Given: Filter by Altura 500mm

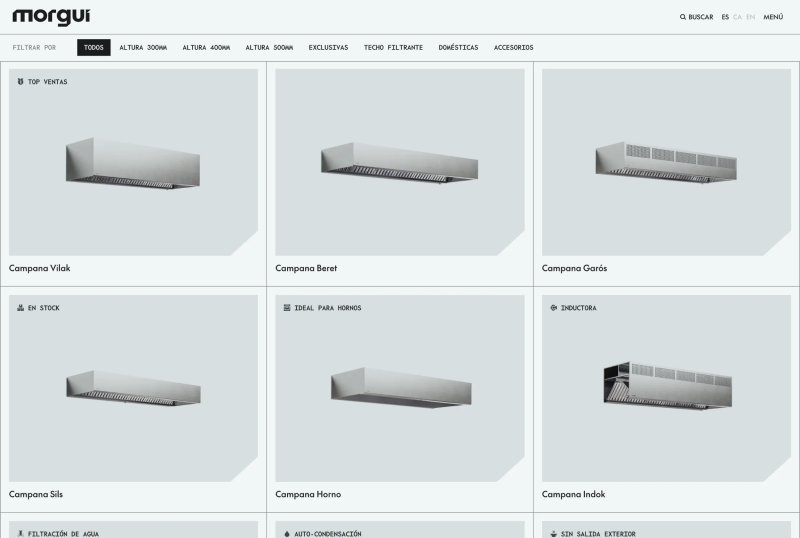Looking at the screenshot, I should click(x=269, y=47).
